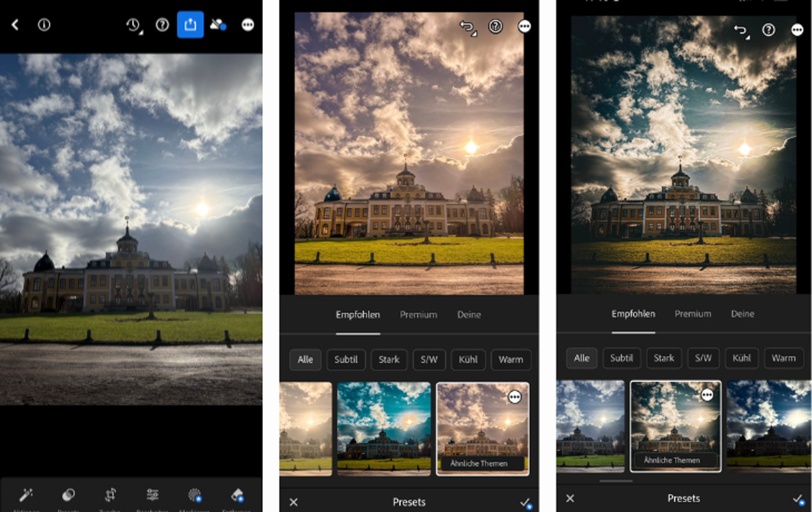This screenshot has width=812, height=512.
Task: Go back with the left screen's back arrow
Action: 15,25
